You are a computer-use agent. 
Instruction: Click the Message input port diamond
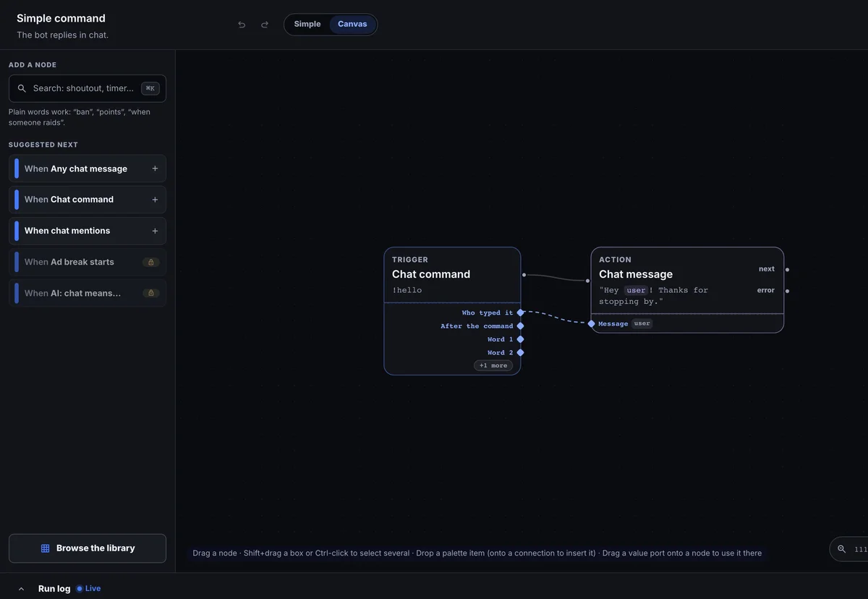click(591, 324)
